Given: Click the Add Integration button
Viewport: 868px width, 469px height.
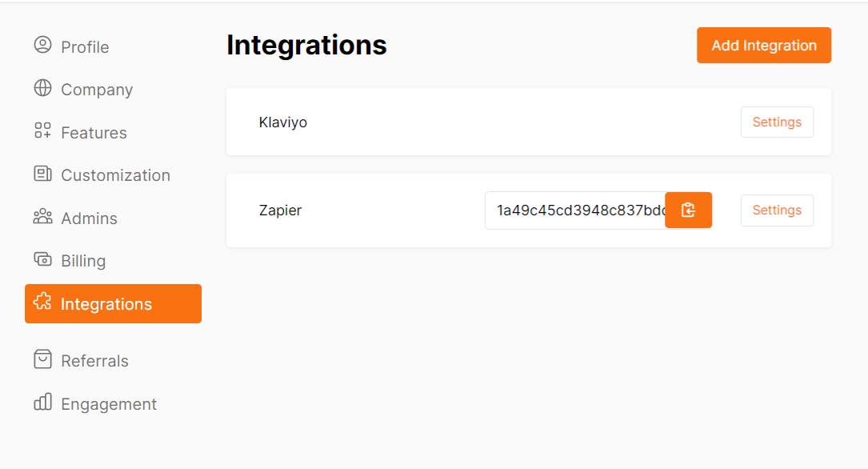Looking at the screenshot, I should coord(764,45).
